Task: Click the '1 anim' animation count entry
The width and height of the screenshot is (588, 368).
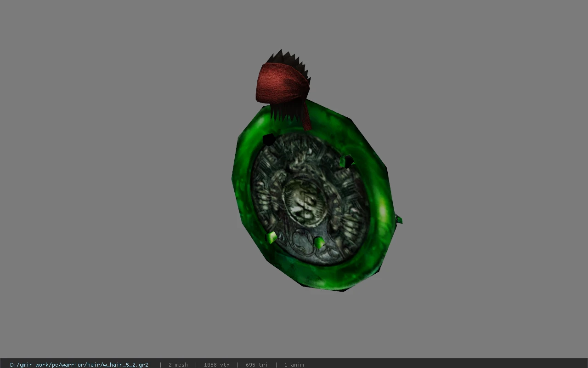Action: point(294,365)
